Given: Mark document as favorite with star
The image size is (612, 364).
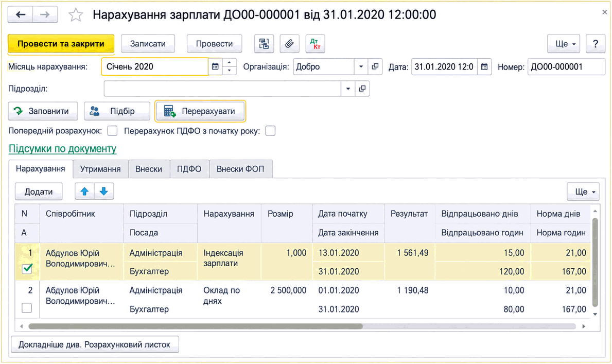Looking at the screenshot, I should pyautogui.click(x=76, y=15).
